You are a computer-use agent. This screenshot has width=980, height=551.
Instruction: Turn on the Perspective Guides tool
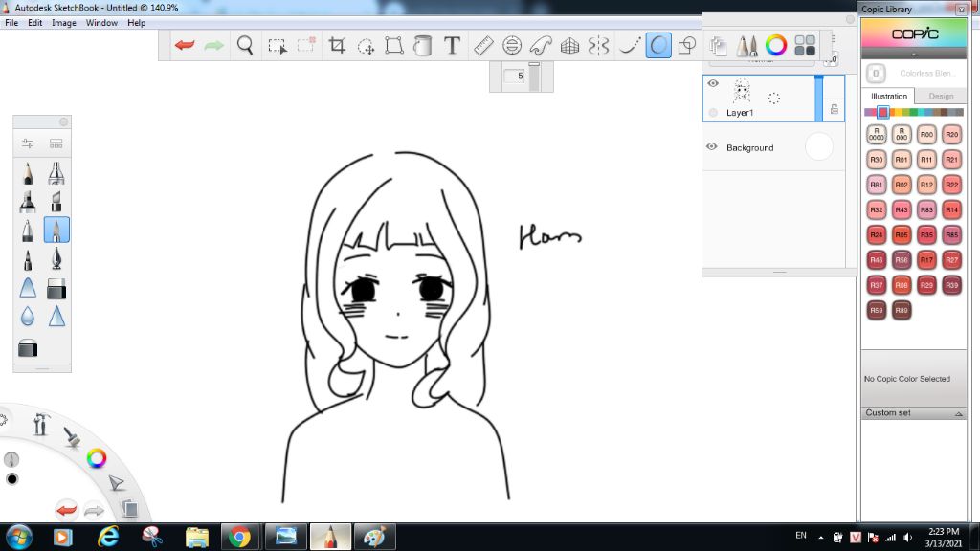click(x=569, y=45)
